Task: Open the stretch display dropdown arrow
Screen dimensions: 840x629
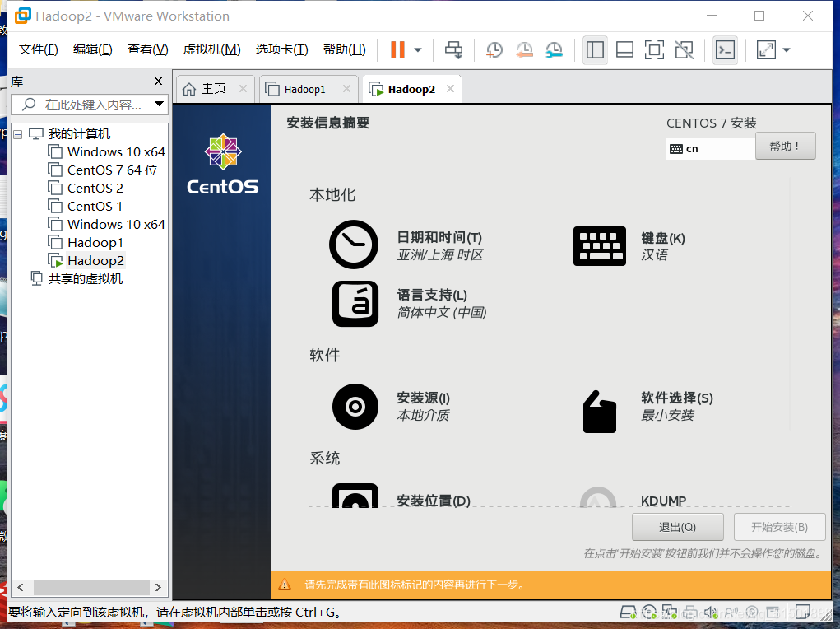Action: pos(787,50)
